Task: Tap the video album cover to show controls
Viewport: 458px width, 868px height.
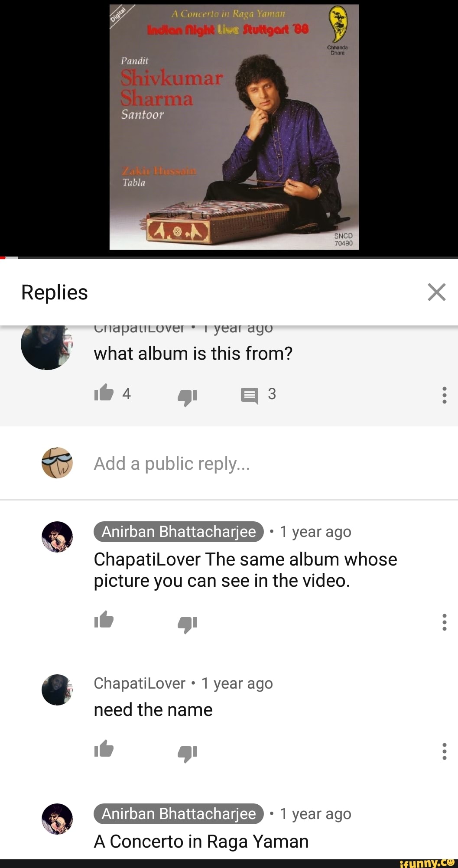Action: tap(234, 127)
